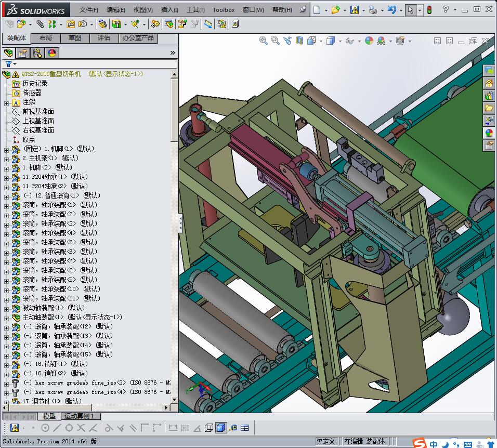Expand the 主动轴装配<1> tree node

6,317
